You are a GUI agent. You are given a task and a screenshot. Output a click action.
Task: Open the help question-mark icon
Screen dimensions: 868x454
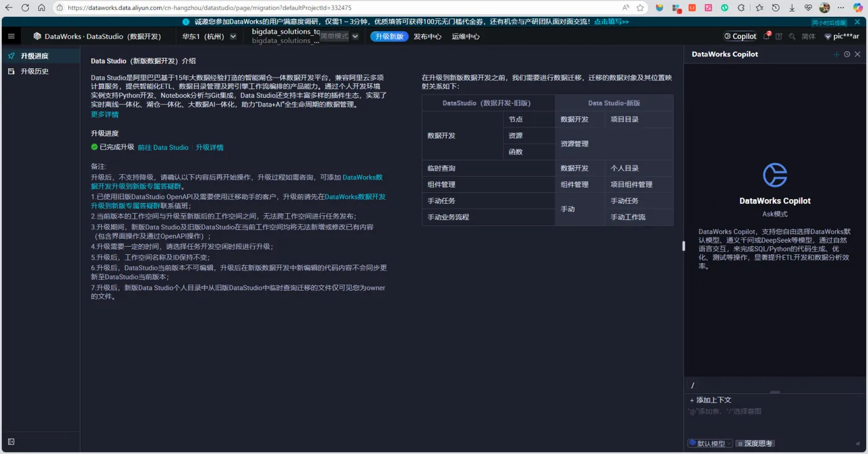pyautogui.click(x=779, y=37)
